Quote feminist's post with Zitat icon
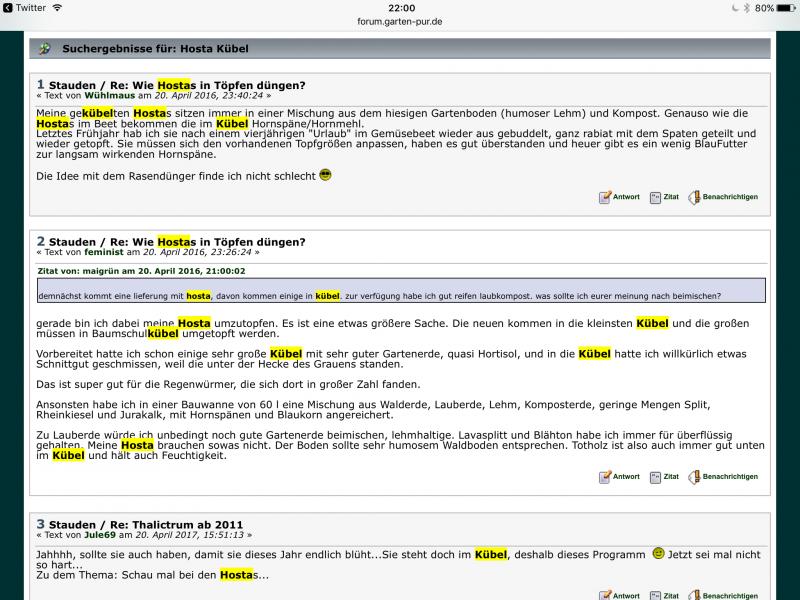 655,477
